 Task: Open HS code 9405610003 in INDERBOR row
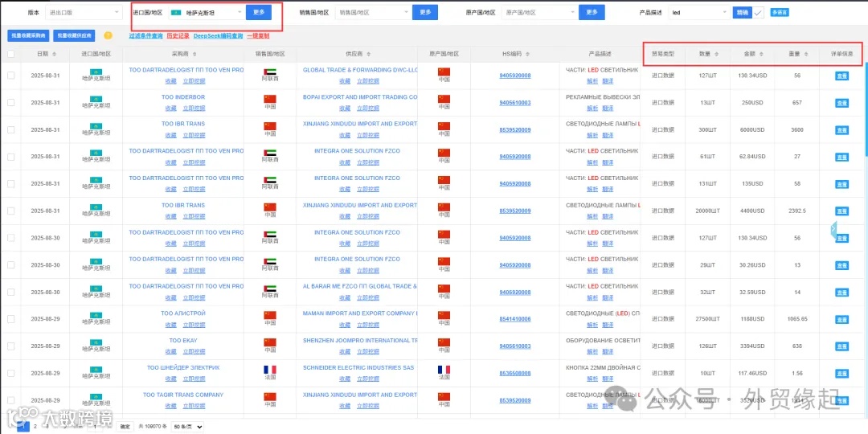(515, 103)
